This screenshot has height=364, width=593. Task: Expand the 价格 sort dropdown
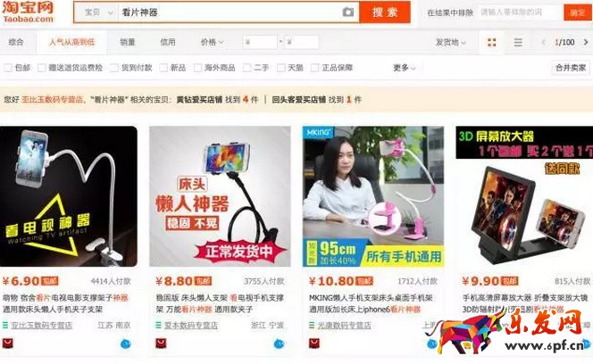(x=212, y=42)
